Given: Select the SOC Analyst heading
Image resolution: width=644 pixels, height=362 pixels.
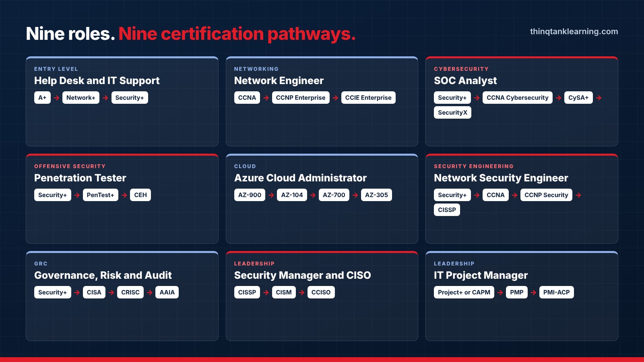Looking at the screenshot, I should 465,81.
